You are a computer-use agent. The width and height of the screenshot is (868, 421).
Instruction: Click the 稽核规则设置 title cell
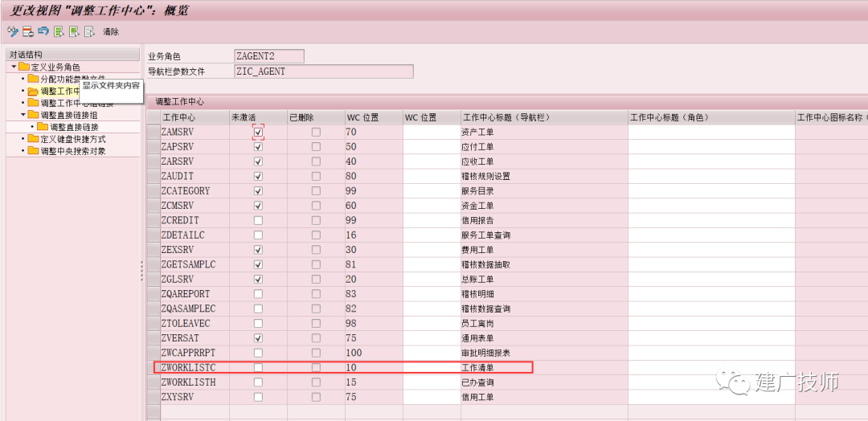coord(544,177)
